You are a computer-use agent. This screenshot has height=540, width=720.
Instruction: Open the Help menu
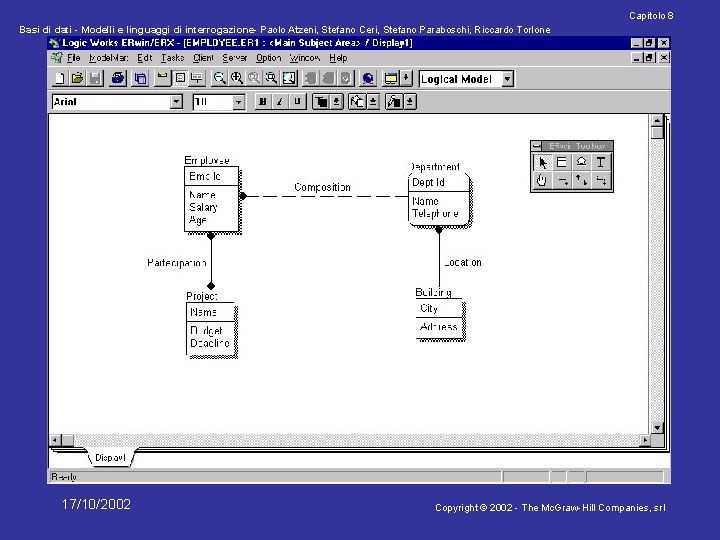[x=338, y=58]
